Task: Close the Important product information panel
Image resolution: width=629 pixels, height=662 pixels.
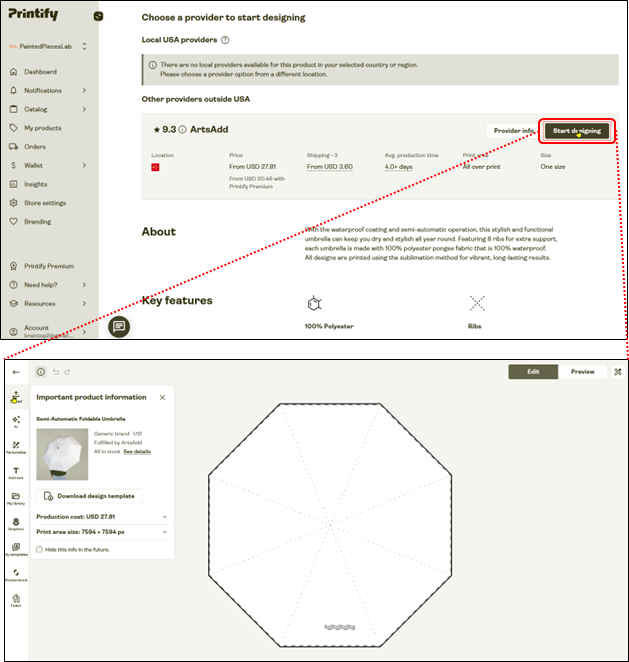Action: [x=163, y=397]
